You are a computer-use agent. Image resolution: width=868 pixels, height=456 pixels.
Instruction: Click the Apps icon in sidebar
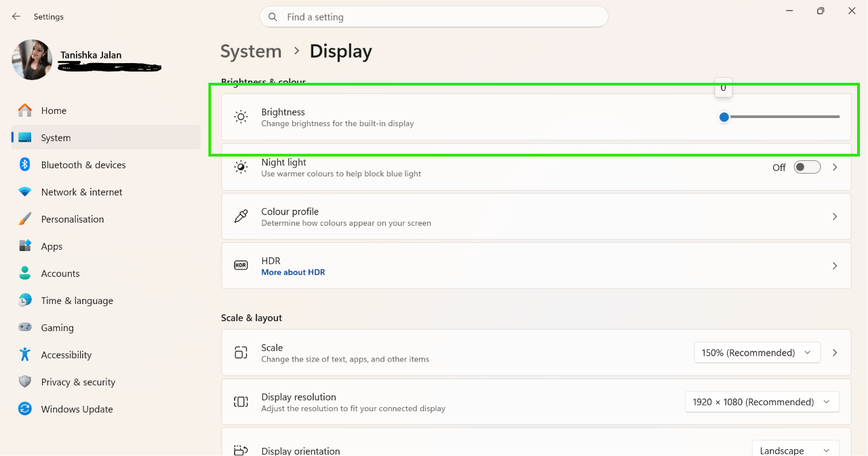tap(25, 246)
